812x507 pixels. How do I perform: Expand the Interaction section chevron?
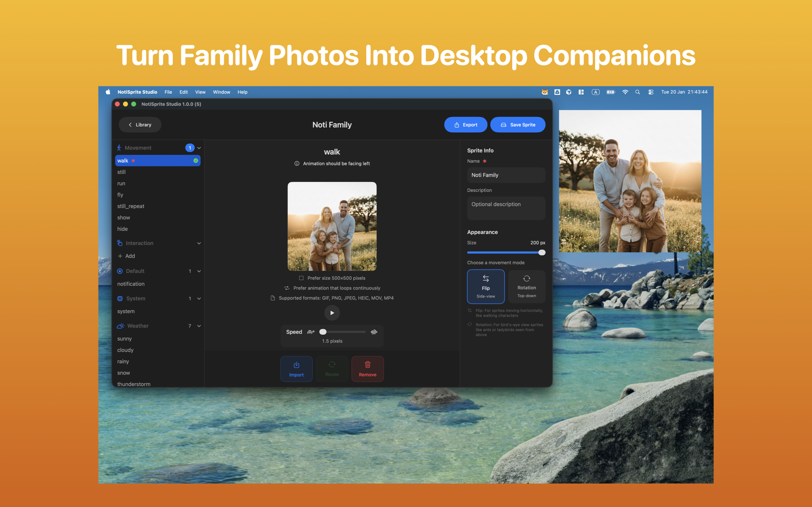tap(199, 243)
